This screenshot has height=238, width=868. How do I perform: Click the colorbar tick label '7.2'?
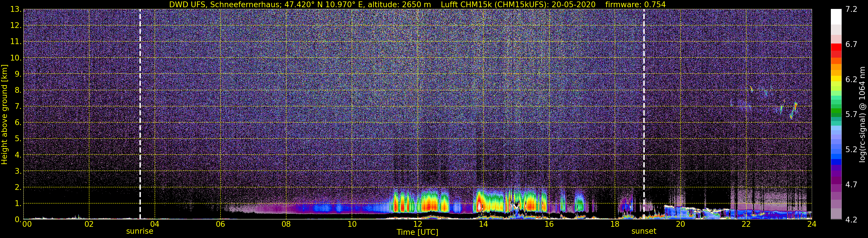click(x=851, y=10)
